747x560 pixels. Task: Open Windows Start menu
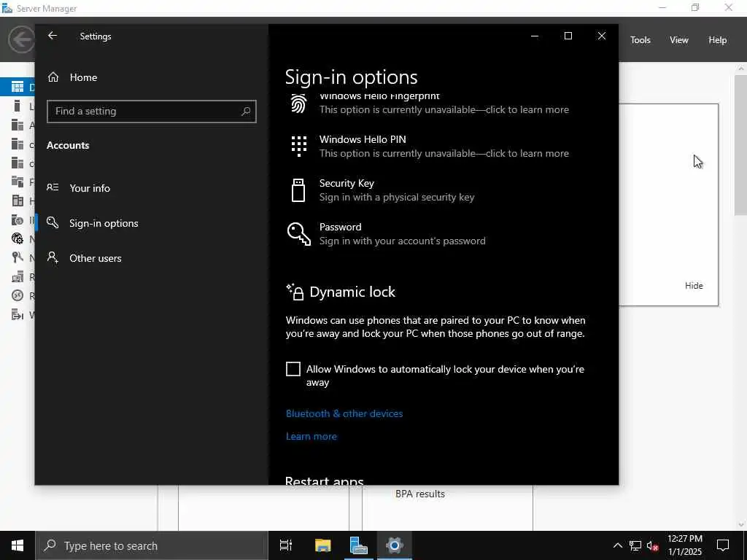[18, 545]
